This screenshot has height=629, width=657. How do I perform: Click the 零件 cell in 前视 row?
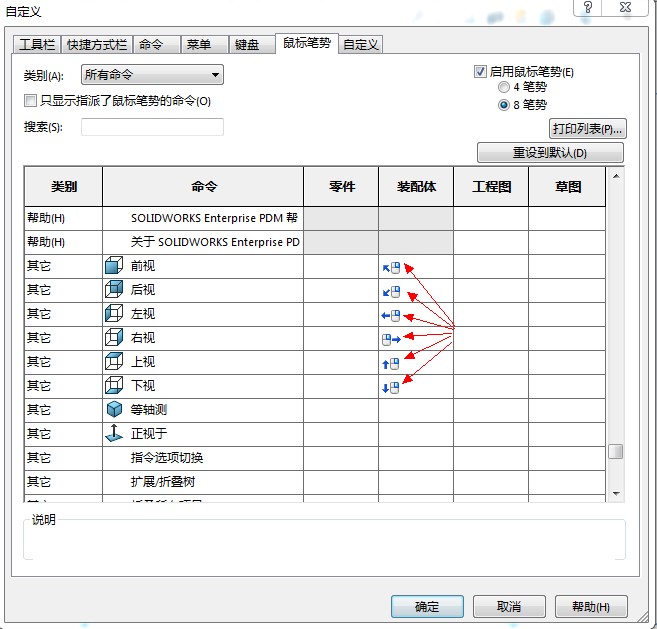point(341,266)
